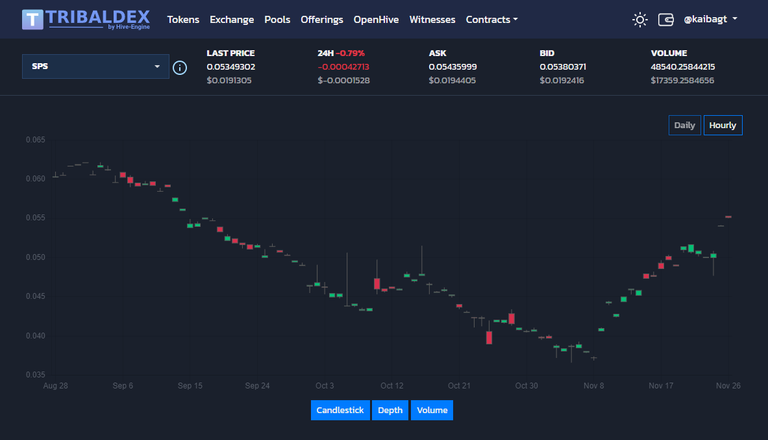Click the $0.0192416 bid in dollars
768x440 pixels.
pos(562,80)
